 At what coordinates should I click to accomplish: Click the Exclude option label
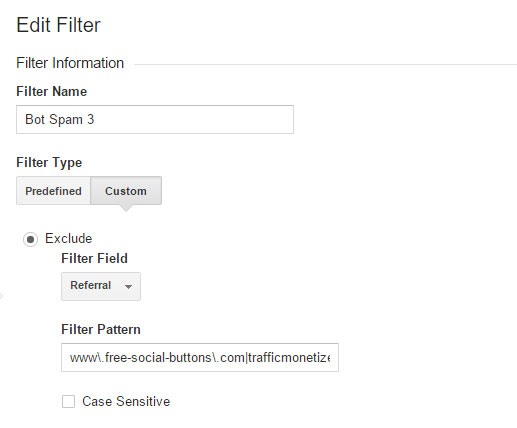click(68, 239)
